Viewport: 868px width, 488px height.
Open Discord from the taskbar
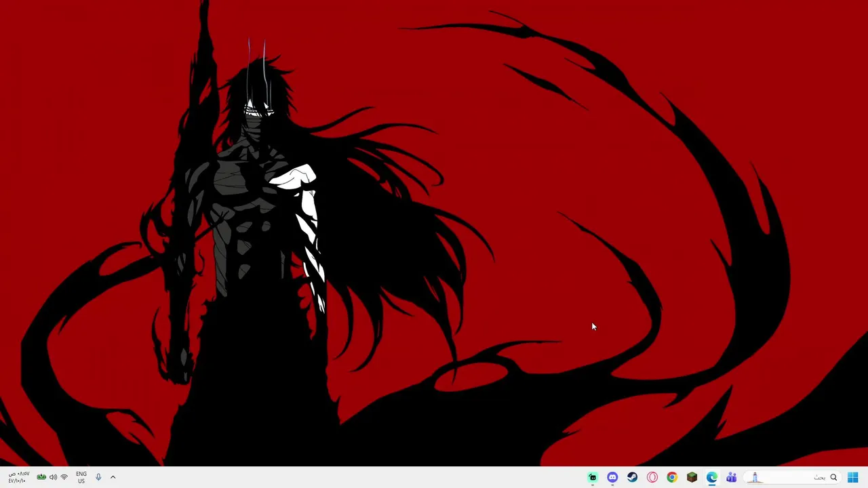(x=612, y=477)
